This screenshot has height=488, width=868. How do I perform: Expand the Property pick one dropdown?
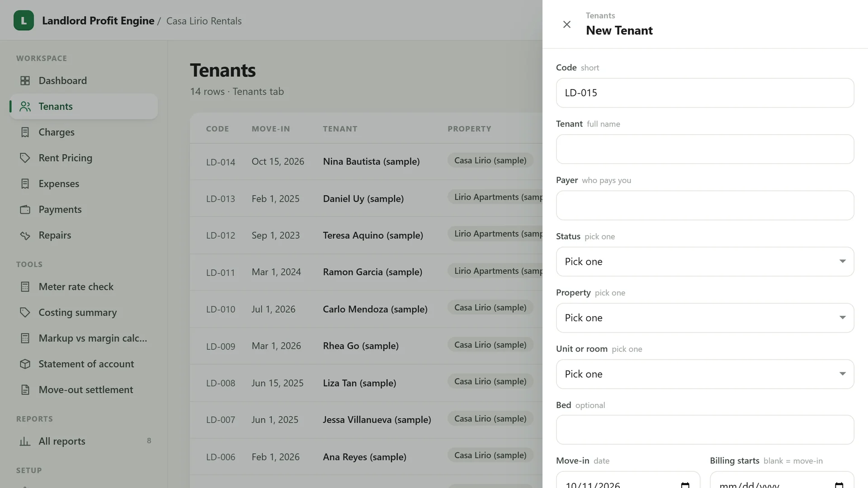[705, 318]
